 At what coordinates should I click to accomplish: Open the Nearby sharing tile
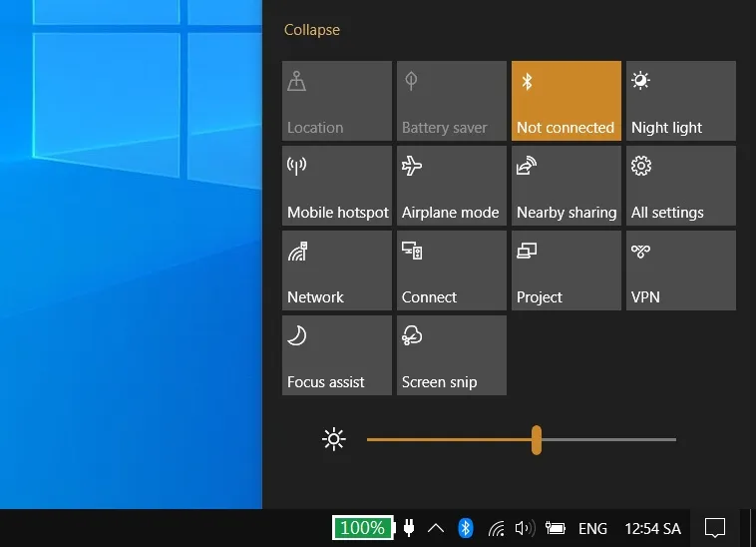(x=566, y=186)
